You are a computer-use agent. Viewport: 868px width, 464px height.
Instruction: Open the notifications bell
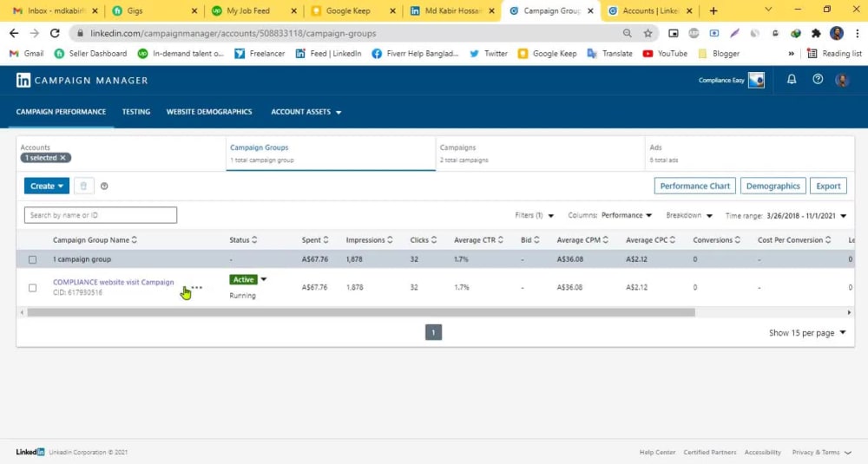click(x=792, y=80)
